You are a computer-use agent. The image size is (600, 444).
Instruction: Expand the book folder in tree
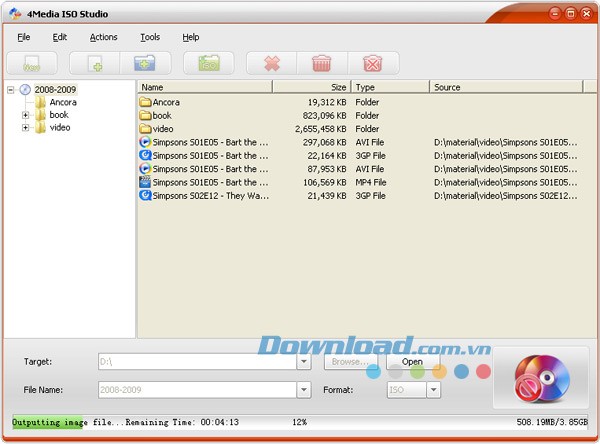pos(26,115)
